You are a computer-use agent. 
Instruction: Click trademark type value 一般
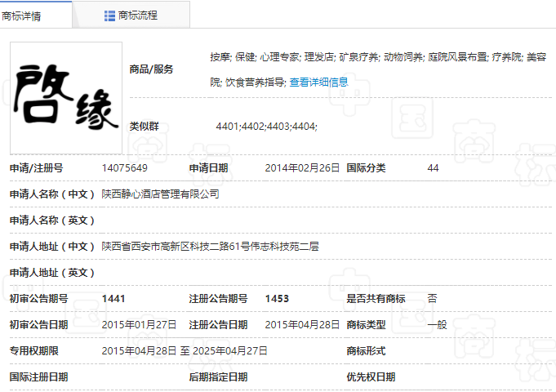437,325
